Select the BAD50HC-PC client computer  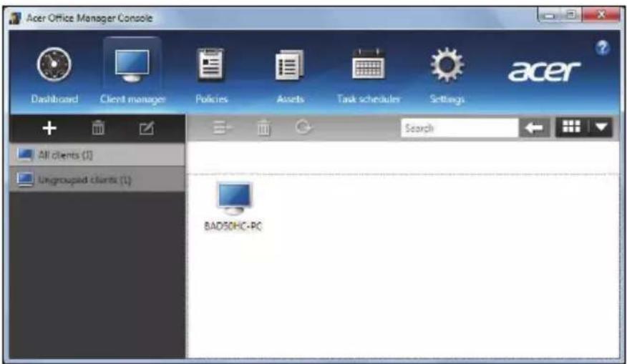point(233,206)
